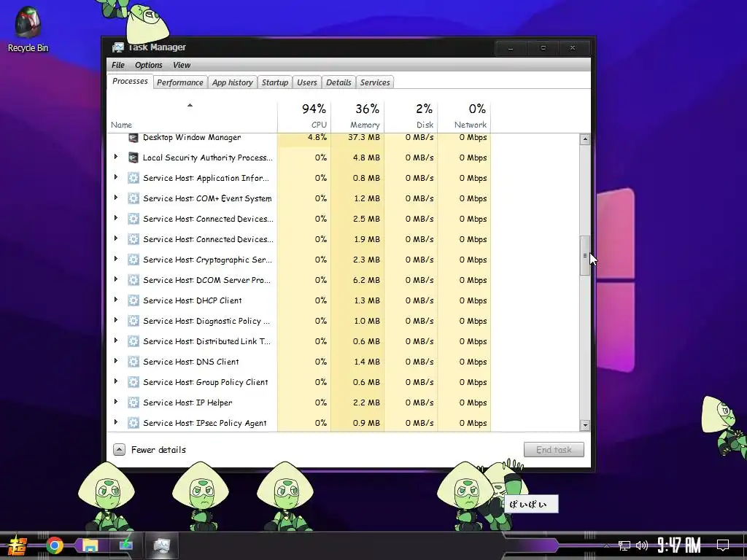Click the gear icon of Service Host: DNS Client

(x=133, y=362)
